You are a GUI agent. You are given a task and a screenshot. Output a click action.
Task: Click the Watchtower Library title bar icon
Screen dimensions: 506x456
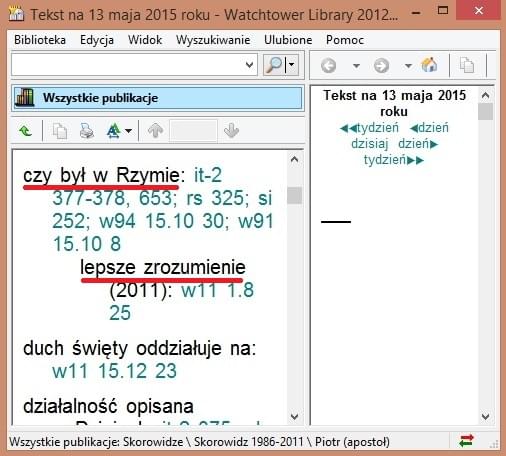16,14
